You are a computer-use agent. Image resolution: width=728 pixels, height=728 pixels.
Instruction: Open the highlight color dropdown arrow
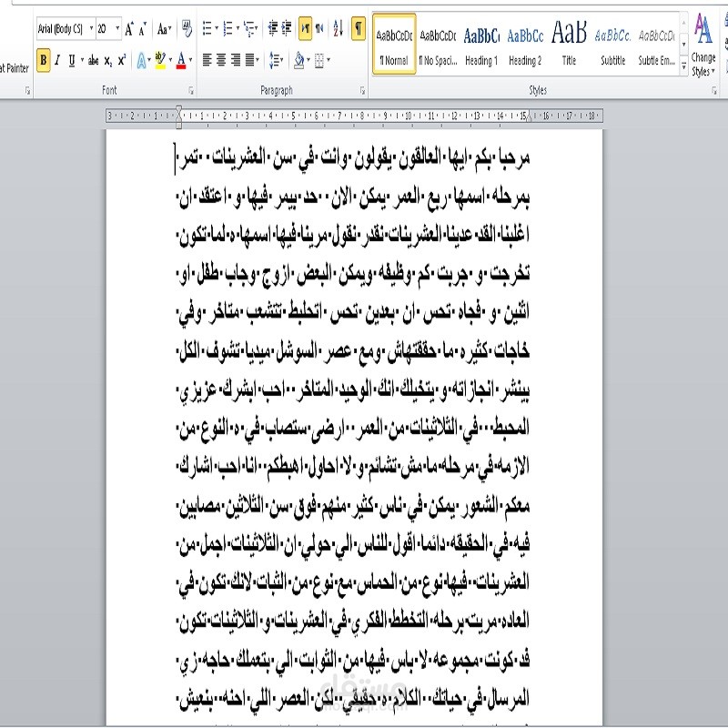(x=170, y=60)
